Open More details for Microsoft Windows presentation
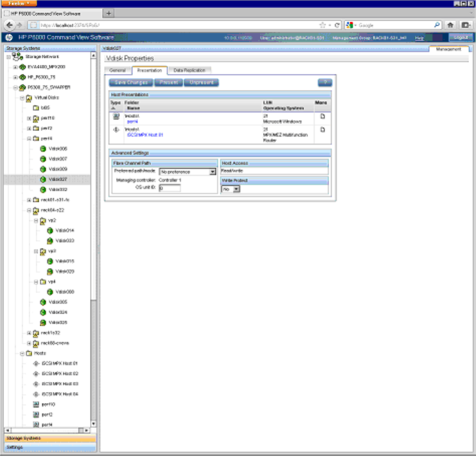 coord(323,116)
